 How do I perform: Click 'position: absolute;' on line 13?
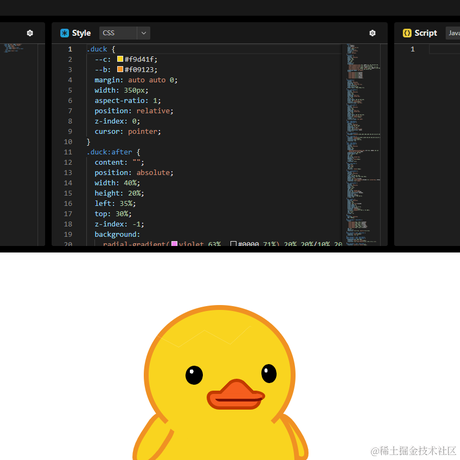(x=134, y=173)
